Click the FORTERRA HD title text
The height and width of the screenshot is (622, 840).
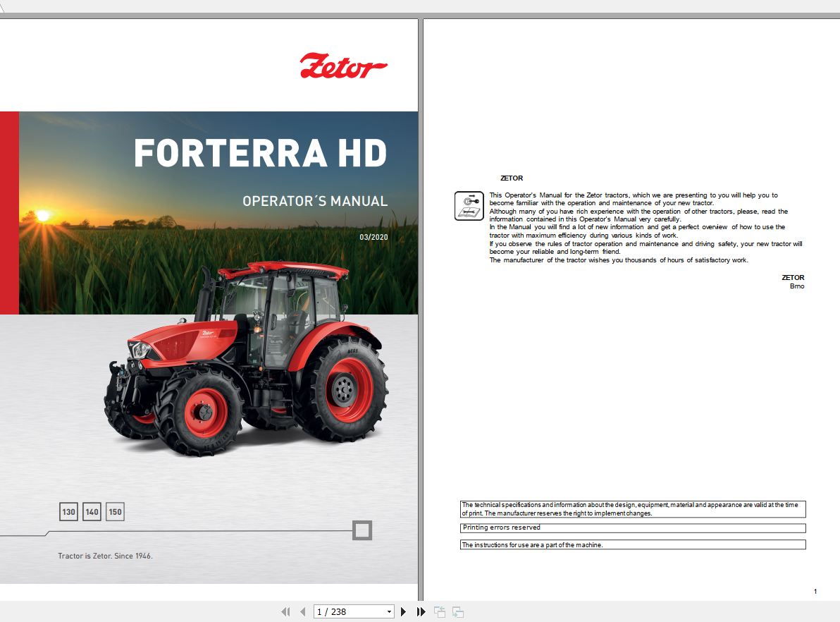pos(260,153)
